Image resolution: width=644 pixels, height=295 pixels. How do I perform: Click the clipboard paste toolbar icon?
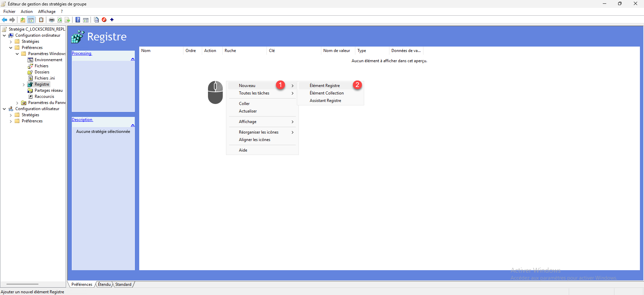coord(41,20)
